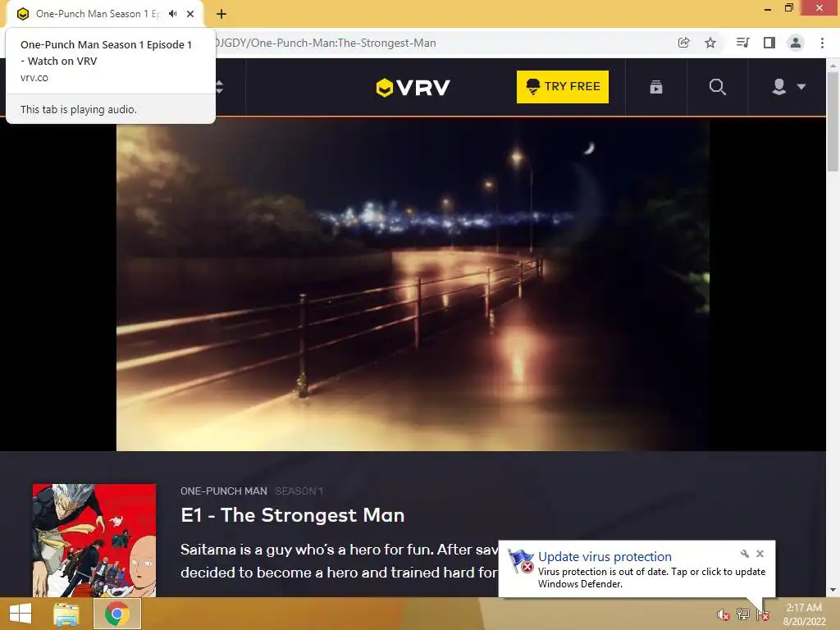Click the notification text about Windows Defender
The height and width of the screenshot is (630, 840).
click(x=651, y=577)
